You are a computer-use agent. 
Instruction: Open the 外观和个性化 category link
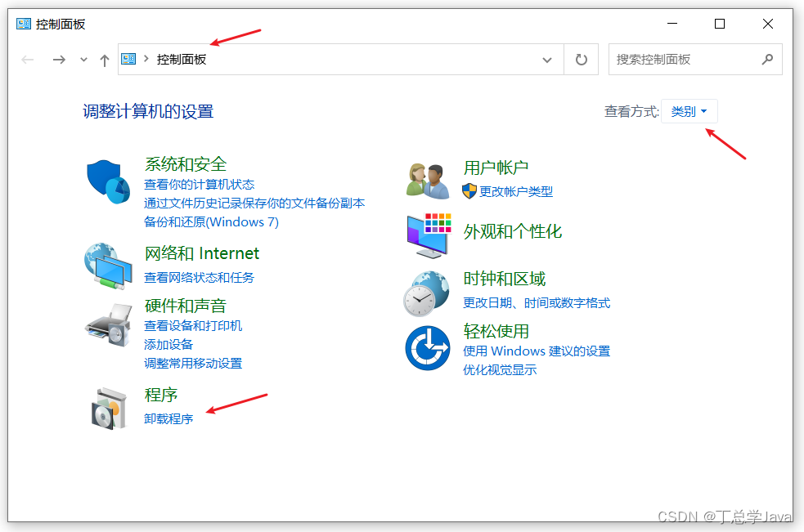[x=513, y=231]
